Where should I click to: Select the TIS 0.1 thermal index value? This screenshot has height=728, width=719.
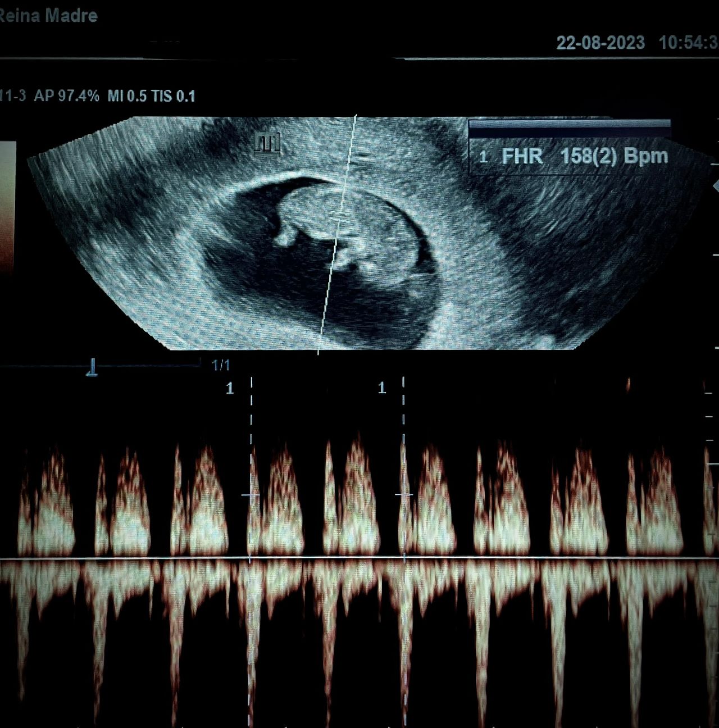(x=173, y=96)
